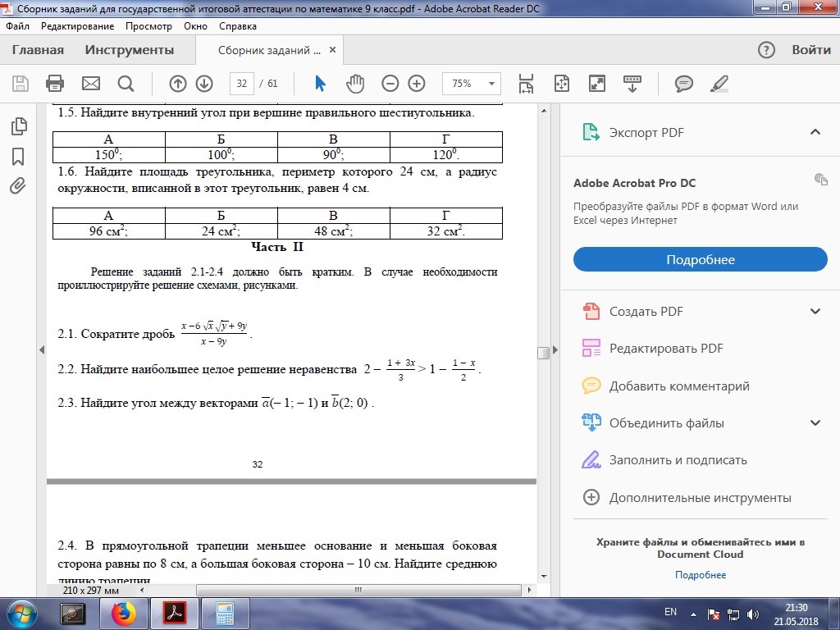Open the Print dialog icon
Image resolution: width=840 pixels, height=630 pixels.
(x=54, y=83)
